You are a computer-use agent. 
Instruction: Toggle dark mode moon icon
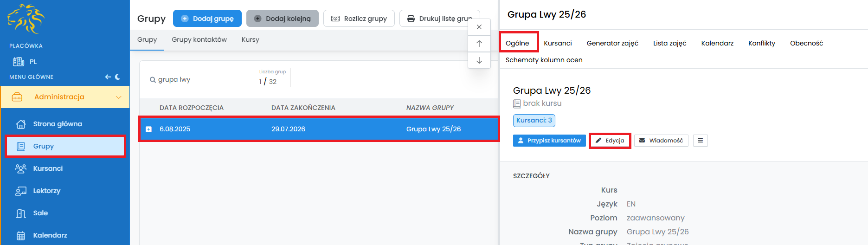click(118, 77)
